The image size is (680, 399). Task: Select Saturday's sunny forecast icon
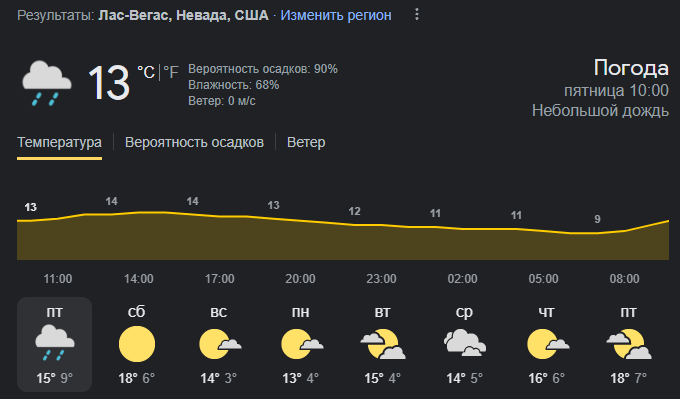[137, 344]
